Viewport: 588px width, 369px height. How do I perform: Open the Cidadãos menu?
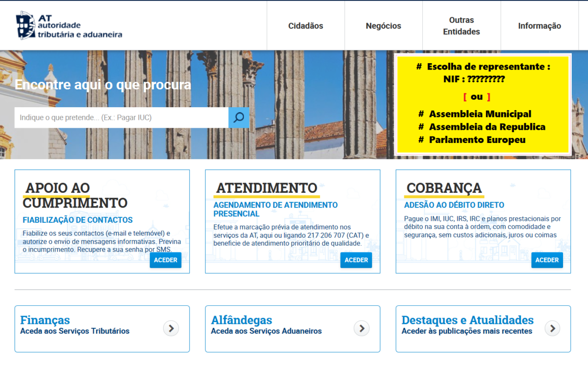(x=305, y=26)
